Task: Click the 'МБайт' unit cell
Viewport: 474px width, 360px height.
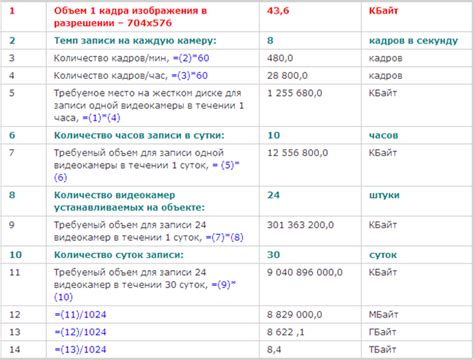Action: pyautogui.click(x=383, y=315)
